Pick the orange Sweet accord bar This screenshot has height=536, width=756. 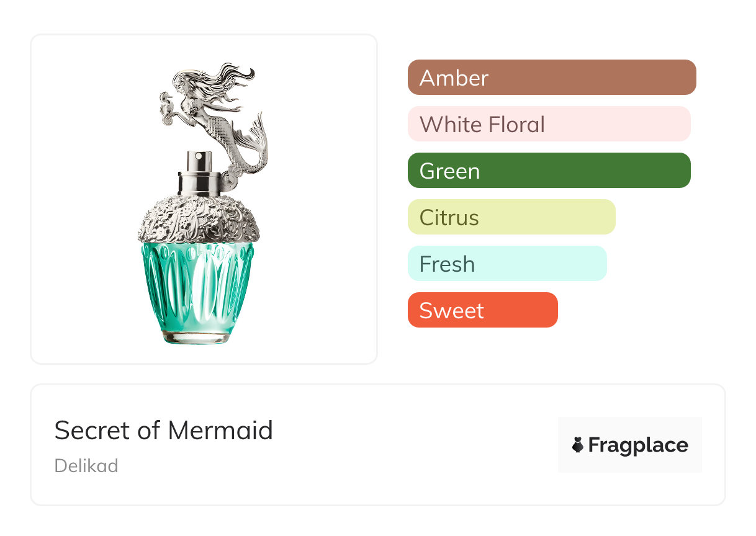pyautogui.click(x=482, y=310)
